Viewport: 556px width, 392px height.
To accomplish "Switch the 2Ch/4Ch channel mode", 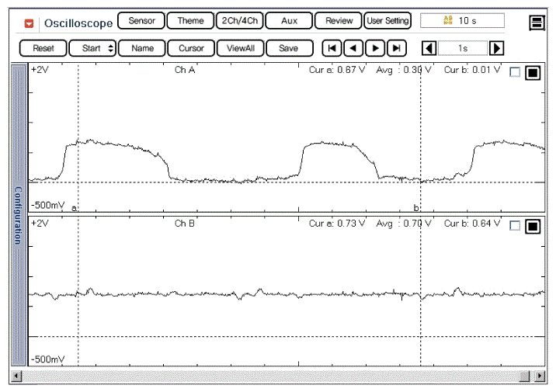I will click(x=239, y=21).
